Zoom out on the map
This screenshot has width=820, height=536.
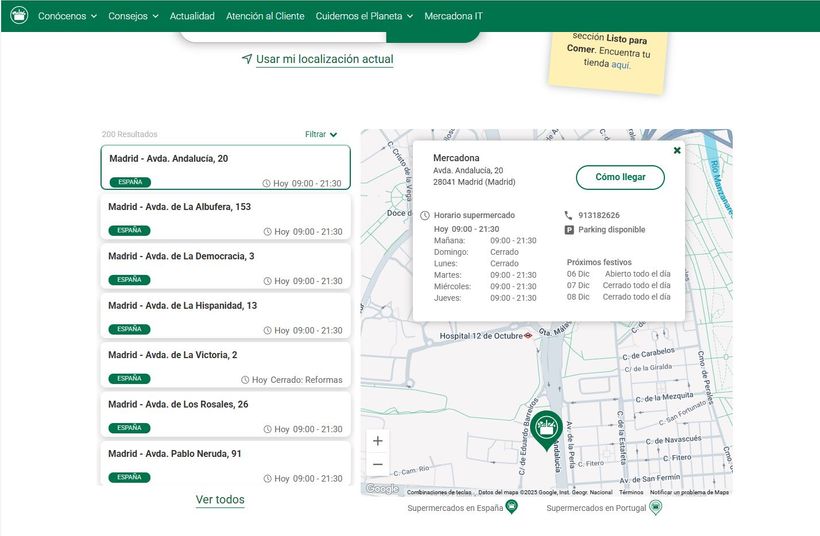(378, 464)
